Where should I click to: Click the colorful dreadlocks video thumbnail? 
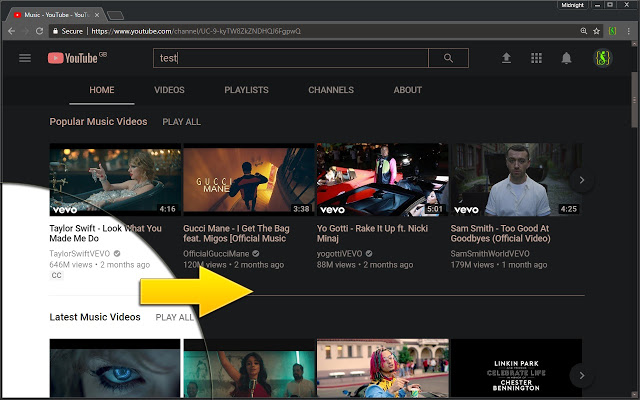coord(382,368)
